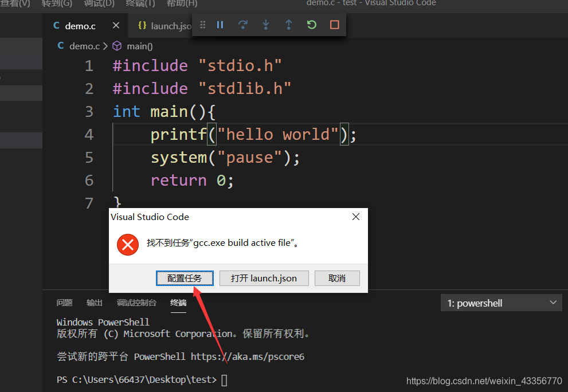Image resolution: width=568 pixels, height=392 pixels.
Task: Click main() in the breadcrumb
Action: click(139, 46)
